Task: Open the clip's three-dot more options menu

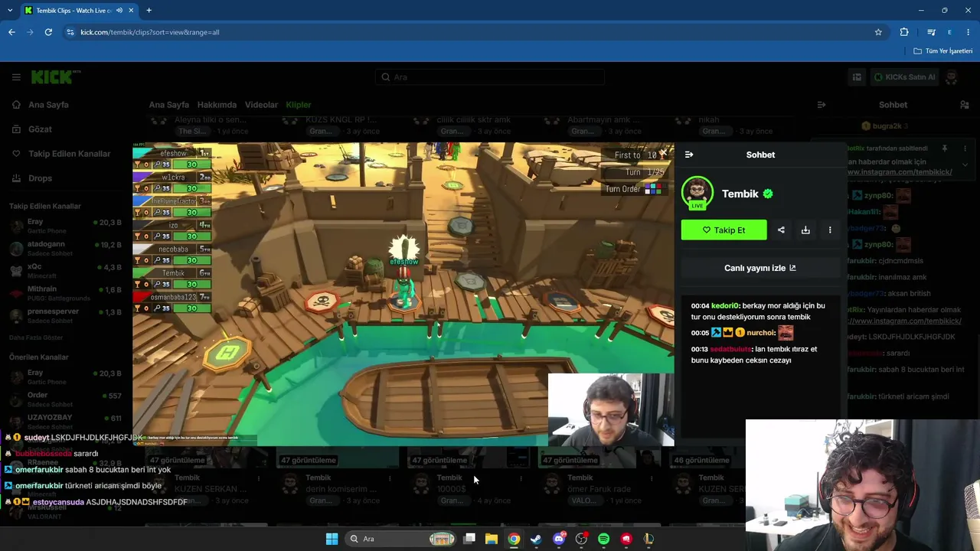Action: [x=830, y=230]
